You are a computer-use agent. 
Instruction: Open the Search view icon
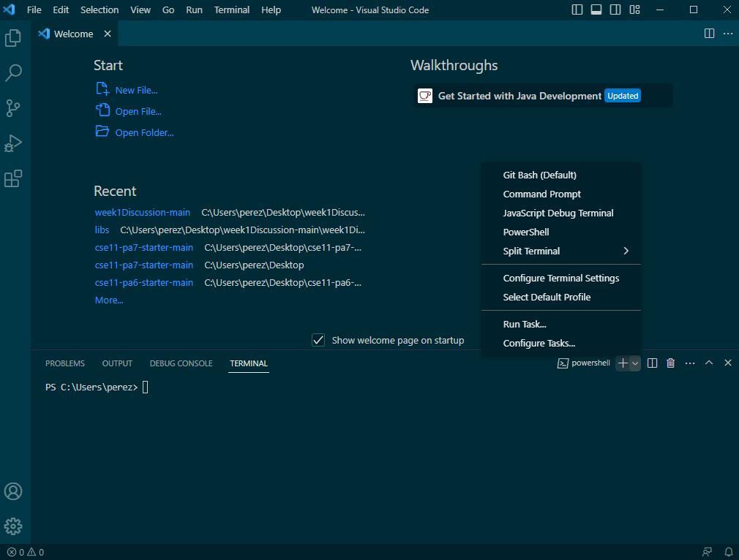tap(13, 73)
